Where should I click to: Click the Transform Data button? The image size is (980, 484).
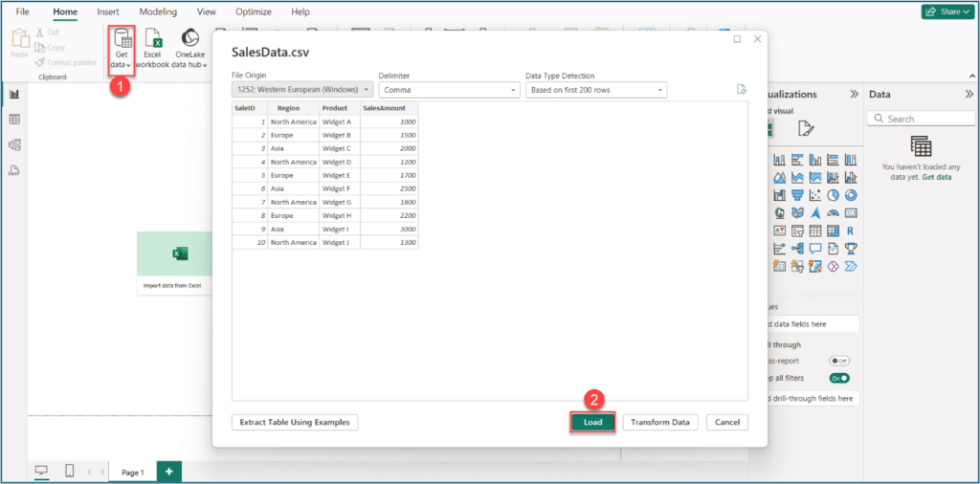(659, 422)
